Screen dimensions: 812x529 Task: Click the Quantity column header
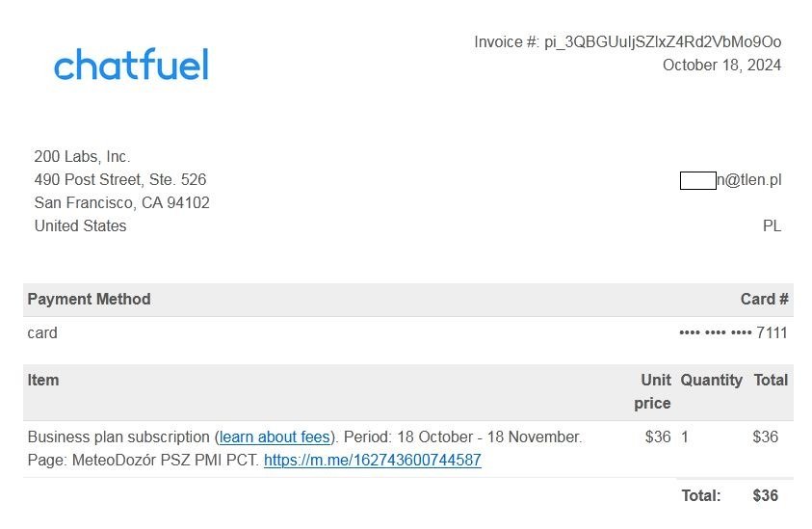click(711, 381)
